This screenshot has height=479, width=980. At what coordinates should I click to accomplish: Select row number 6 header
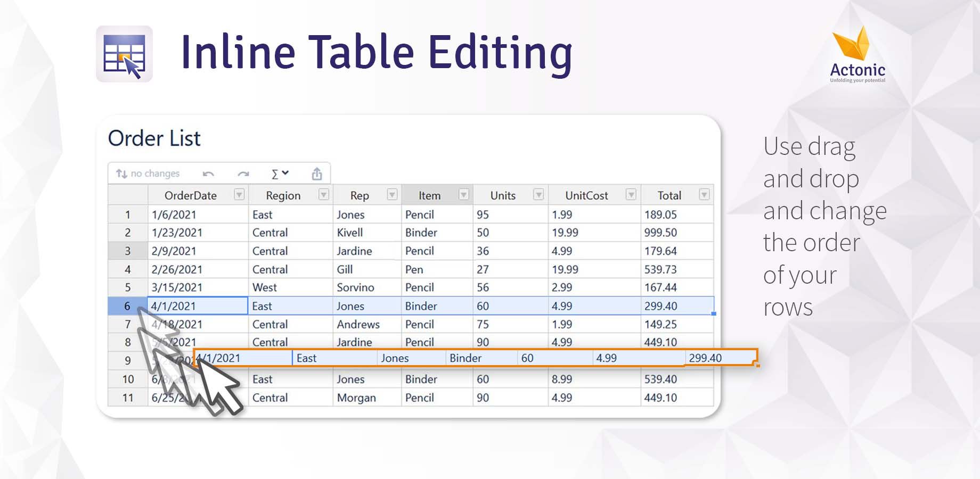tap(127, 306)
